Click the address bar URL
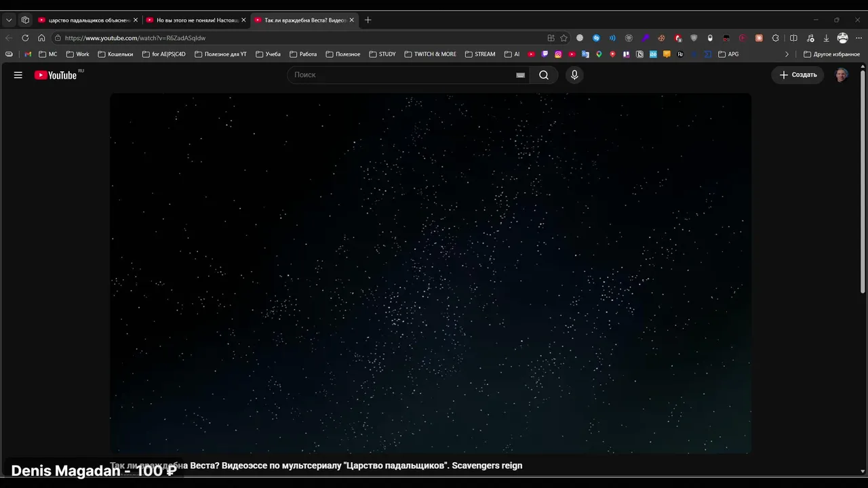Image resolution: width=868 pixels, height=488 pixels. coord(135,38)
